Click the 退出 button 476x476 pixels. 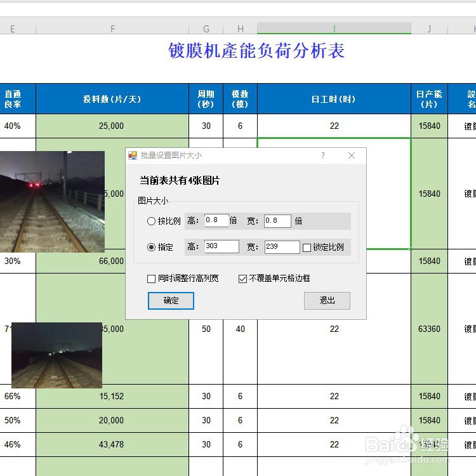coord(327,301)
